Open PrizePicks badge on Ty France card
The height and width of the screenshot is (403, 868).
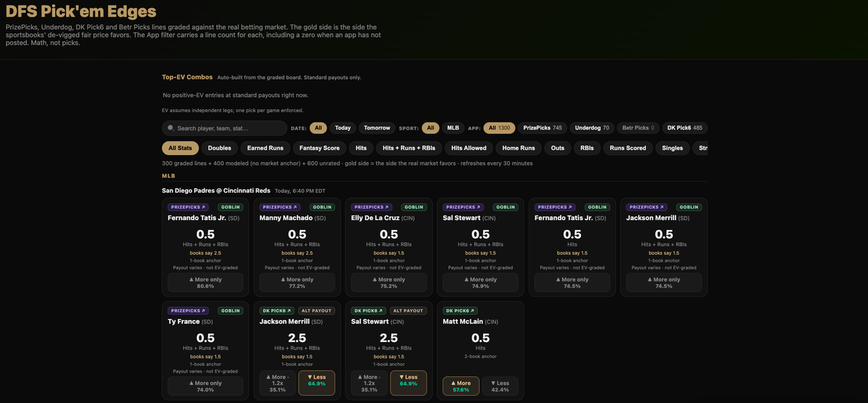click(x=186, y=310)
